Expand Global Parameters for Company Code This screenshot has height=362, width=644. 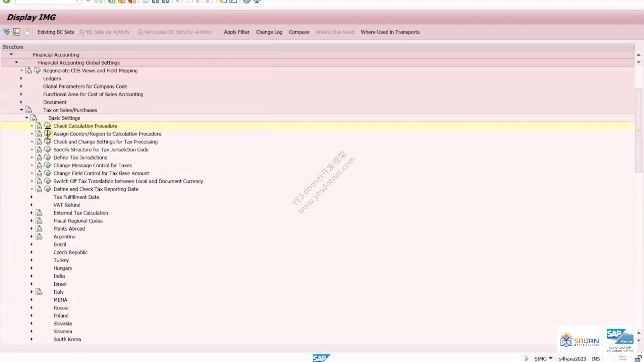[x=21, y=86]
